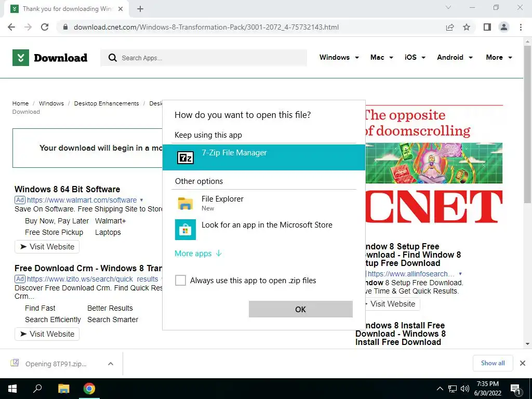Open File Explorer from taskbar

[63, 389]
